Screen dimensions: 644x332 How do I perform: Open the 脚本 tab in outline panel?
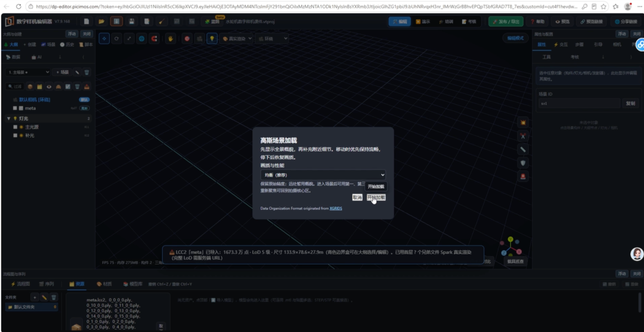[x=85, y=44]
